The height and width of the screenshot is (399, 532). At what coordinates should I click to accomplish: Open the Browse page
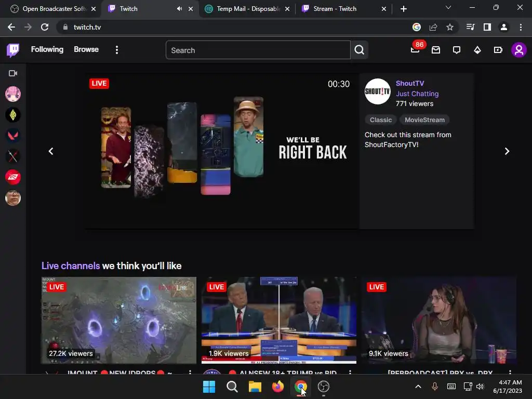point(86,49)
